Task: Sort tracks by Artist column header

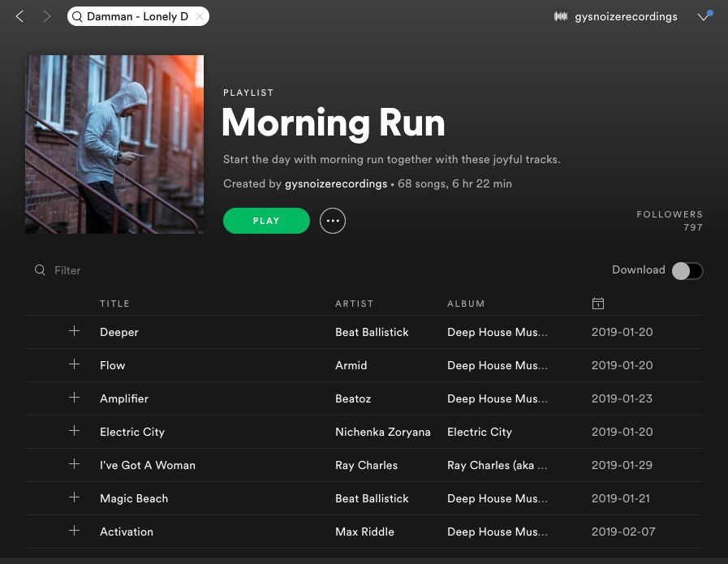Action: [354, 304]
